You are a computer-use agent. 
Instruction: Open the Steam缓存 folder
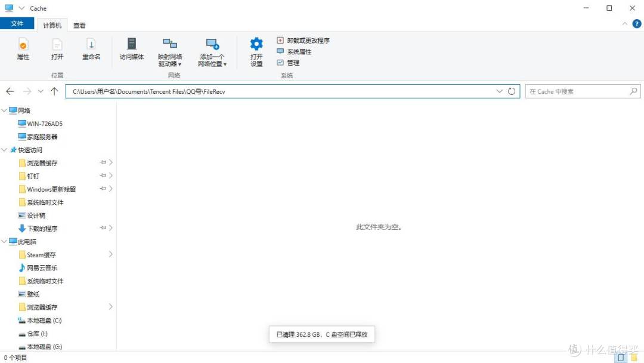pyautogui.click(x=38, y=255)
